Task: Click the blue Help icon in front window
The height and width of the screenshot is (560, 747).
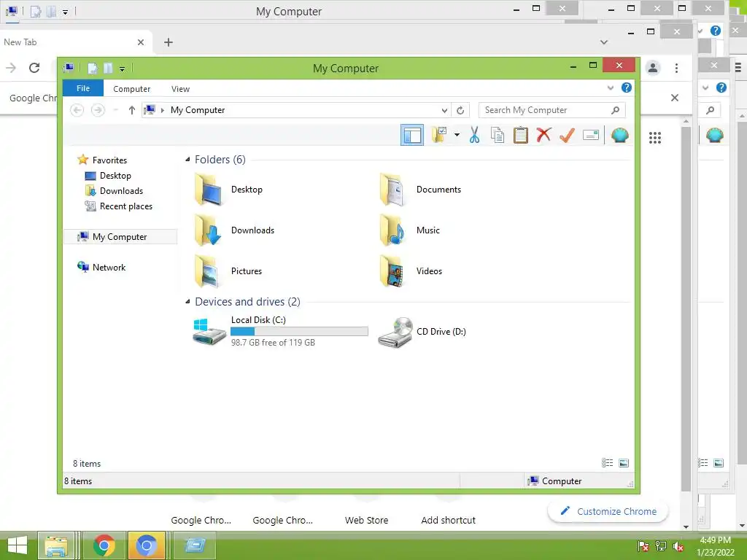Action: [x=627, y=87]
